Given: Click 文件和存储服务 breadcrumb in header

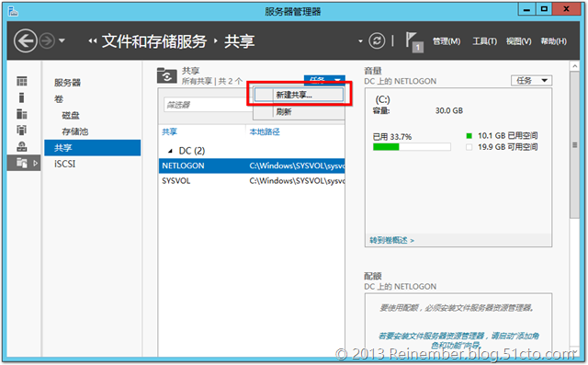Looking at the screenshot, I should (x=154, y=40).
